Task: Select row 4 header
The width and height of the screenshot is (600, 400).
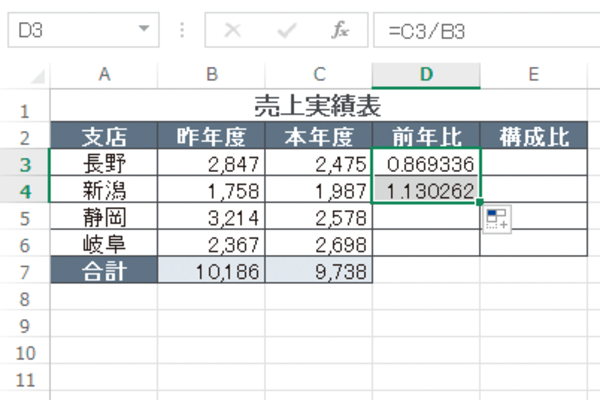Action: coord(25,189)
